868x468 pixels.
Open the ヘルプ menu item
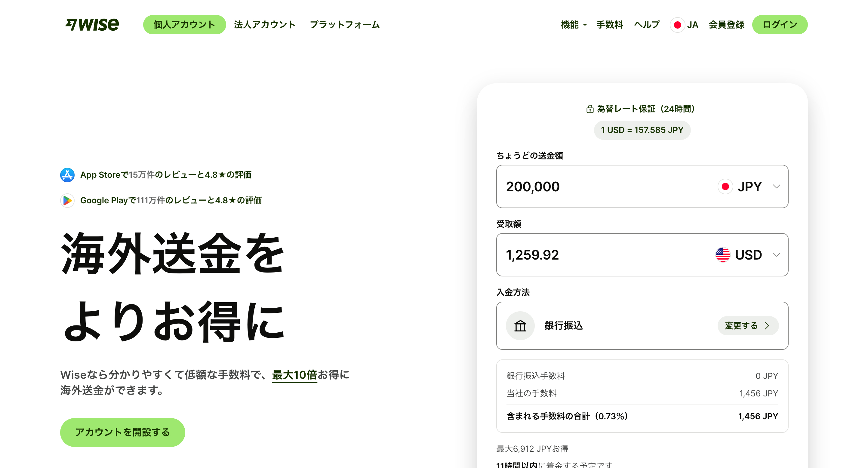(647, 25)
